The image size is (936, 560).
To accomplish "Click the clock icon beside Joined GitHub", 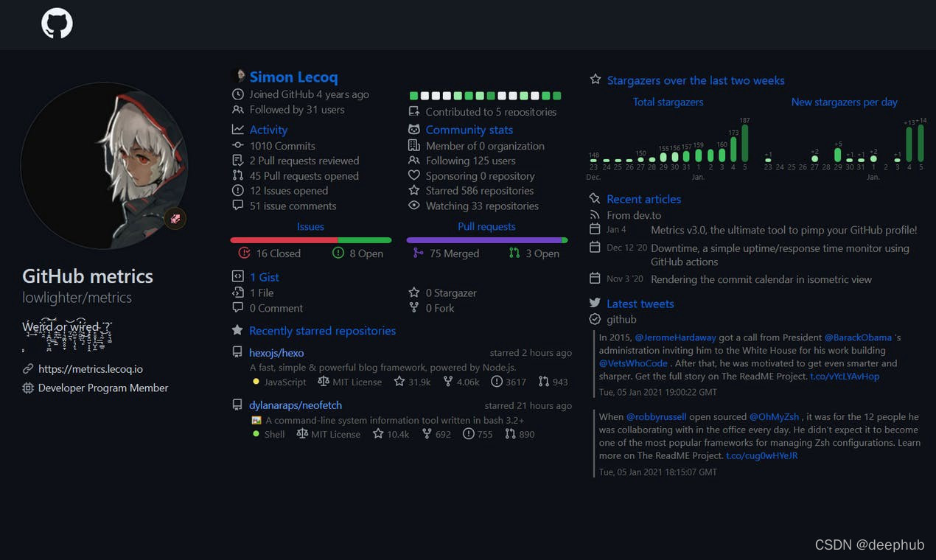I will [x=237, y=94].
